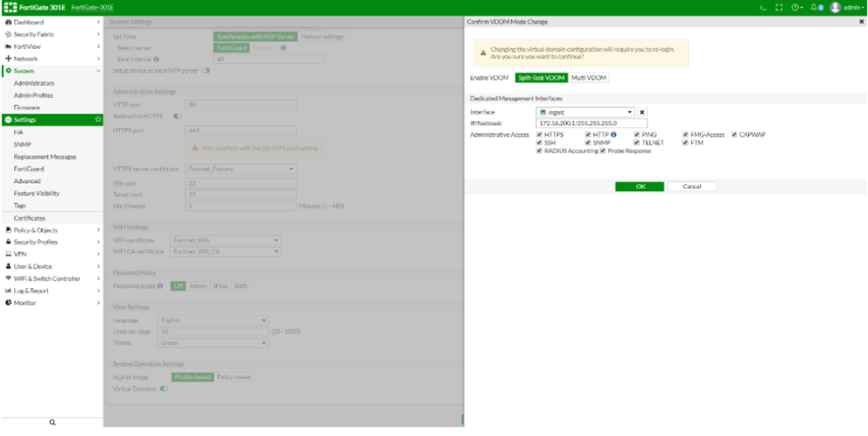868x436 pixels.
Task: Open the admin account dropdown arrow
Action: tap(863, 8)
